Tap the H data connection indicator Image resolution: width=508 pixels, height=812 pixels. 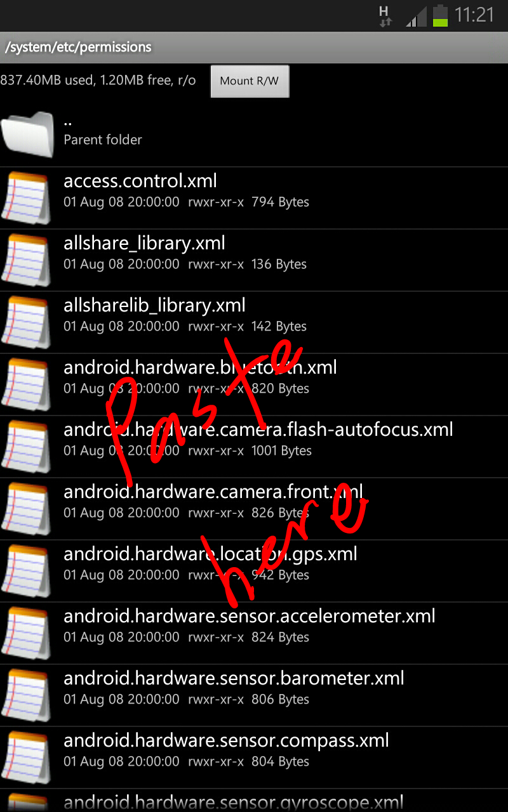(384, 16)
